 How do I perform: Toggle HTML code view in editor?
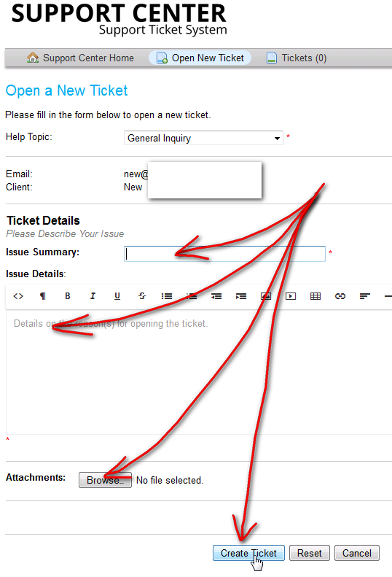18,296
